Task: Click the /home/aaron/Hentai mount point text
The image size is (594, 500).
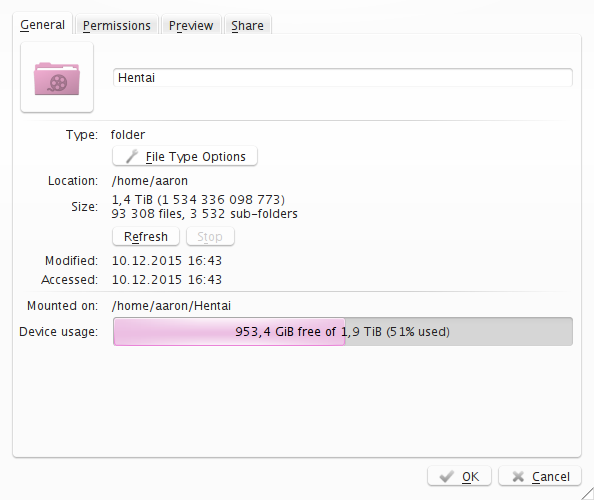Action: click(x=171, y=306)
